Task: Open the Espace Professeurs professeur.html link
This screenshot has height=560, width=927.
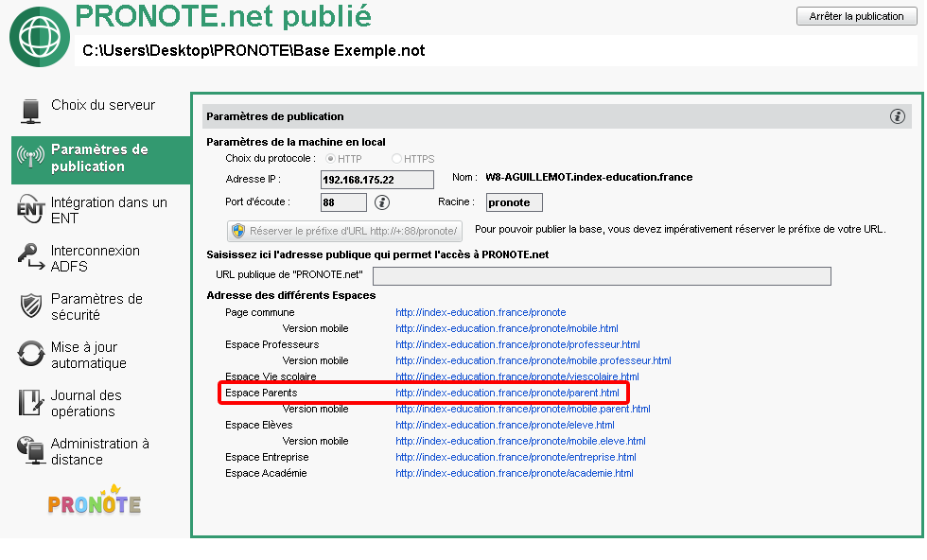Action: click(x=517, y=344)
